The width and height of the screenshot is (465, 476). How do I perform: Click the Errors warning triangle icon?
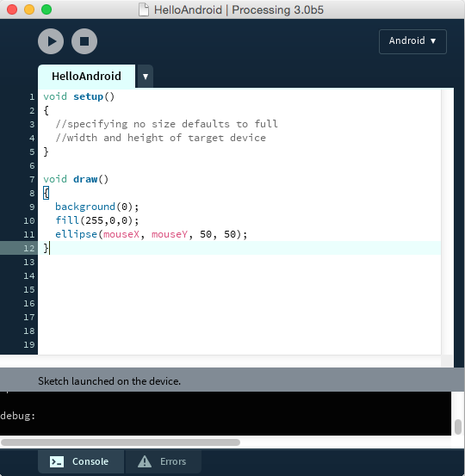pos(145,461)
